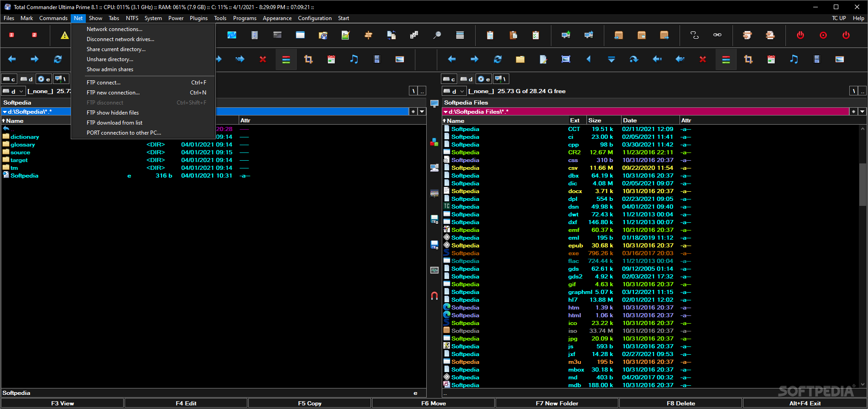Click the Alt+F4 Exit button
This screenshot has width=868, height=409.
pyautogui.click(x=805, y=403)
